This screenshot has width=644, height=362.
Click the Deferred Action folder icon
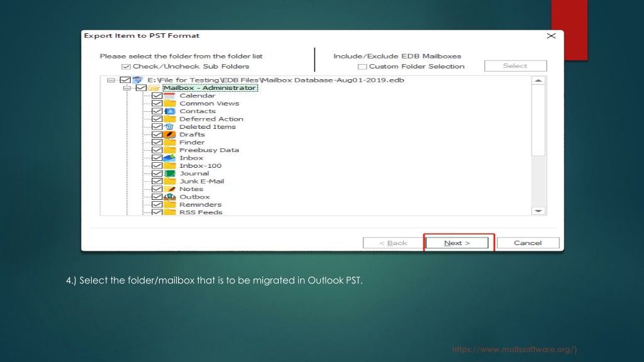coord(169,119)
